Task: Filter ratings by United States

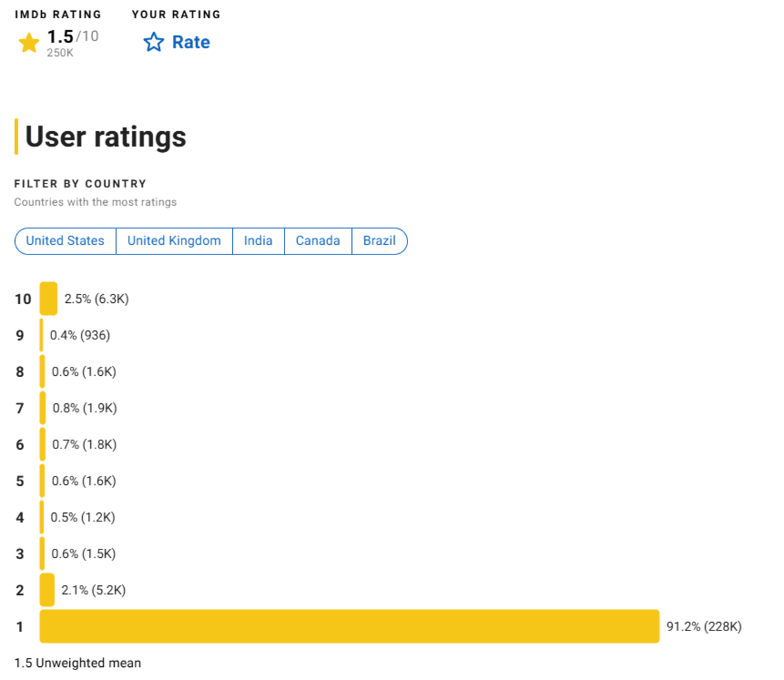Action: pos(65,241)
